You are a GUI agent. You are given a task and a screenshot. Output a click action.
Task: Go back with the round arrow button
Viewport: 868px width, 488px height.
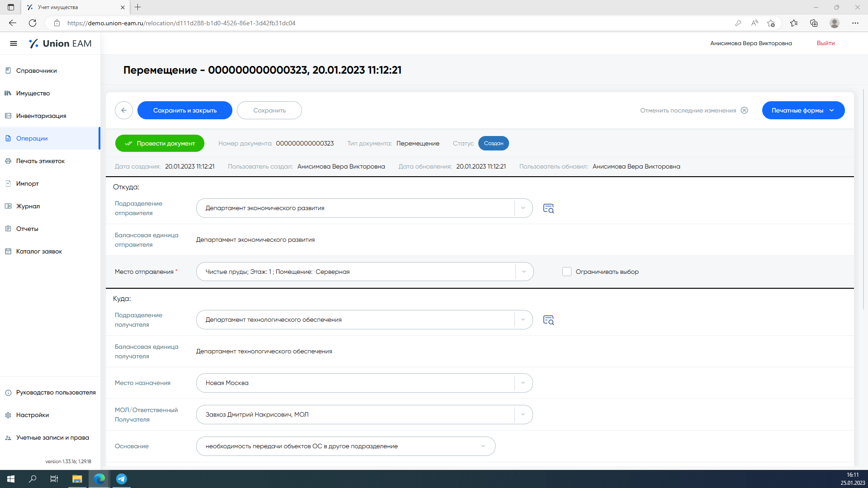coord(124,110)
